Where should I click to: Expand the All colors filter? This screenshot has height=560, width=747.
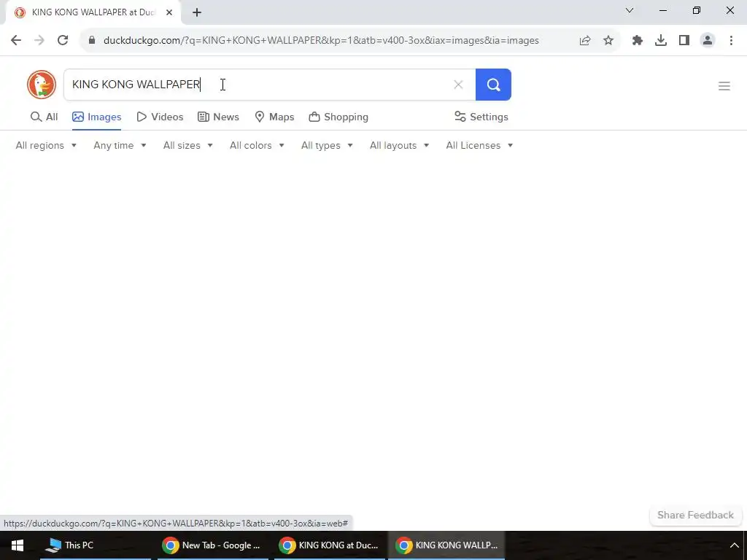(x=257, y=145)
